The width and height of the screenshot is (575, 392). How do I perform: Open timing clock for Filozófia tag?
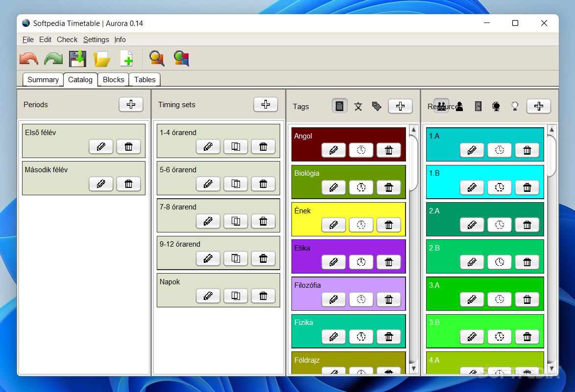coord(361,300)
